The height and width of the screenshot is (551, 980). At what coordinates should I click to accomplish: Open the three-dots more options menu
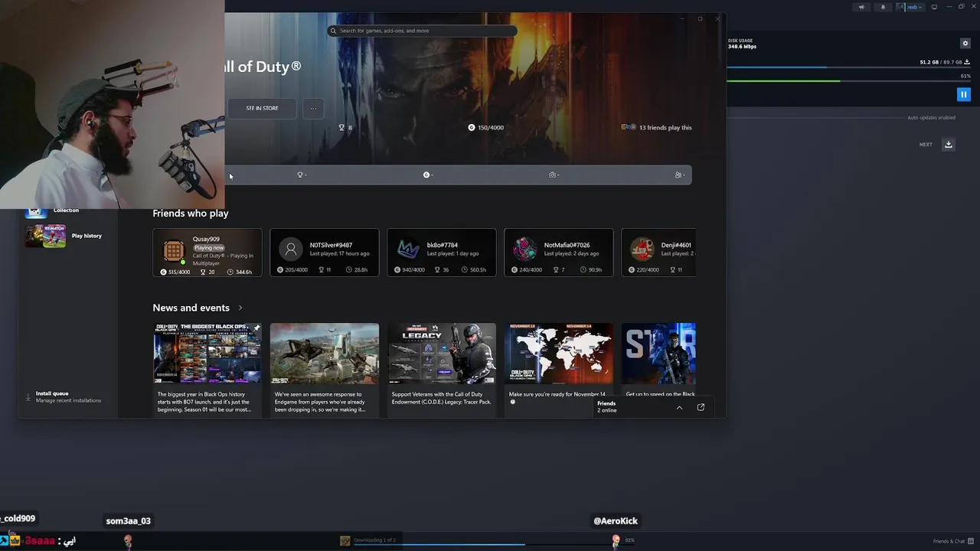tap(313, 108)
